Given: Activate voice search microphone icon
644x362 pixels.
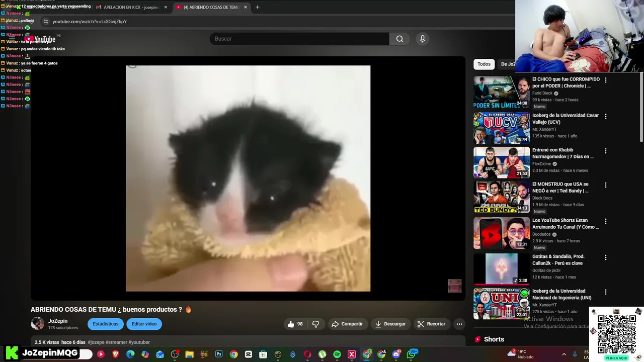Looking at the screenshot, I should point(423,39).
